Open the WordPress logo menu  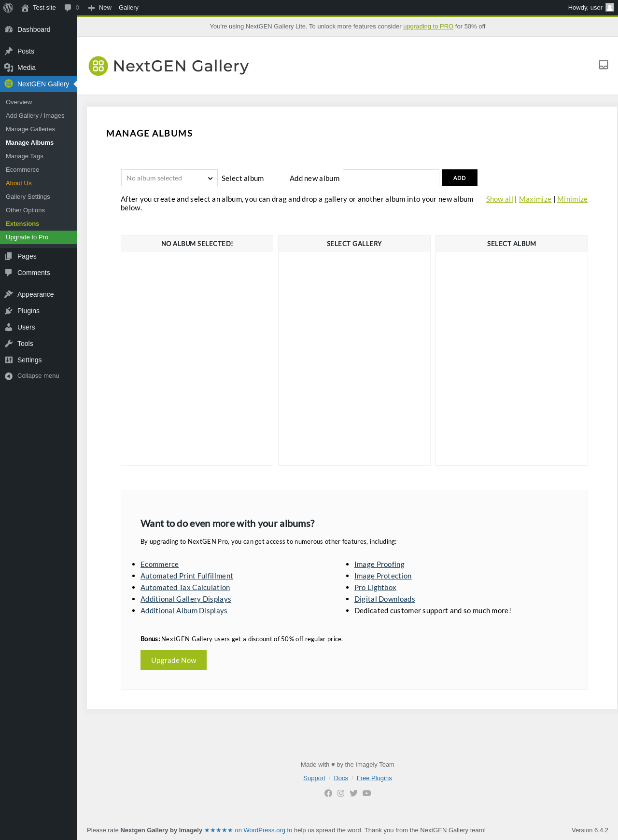(8, 8)
